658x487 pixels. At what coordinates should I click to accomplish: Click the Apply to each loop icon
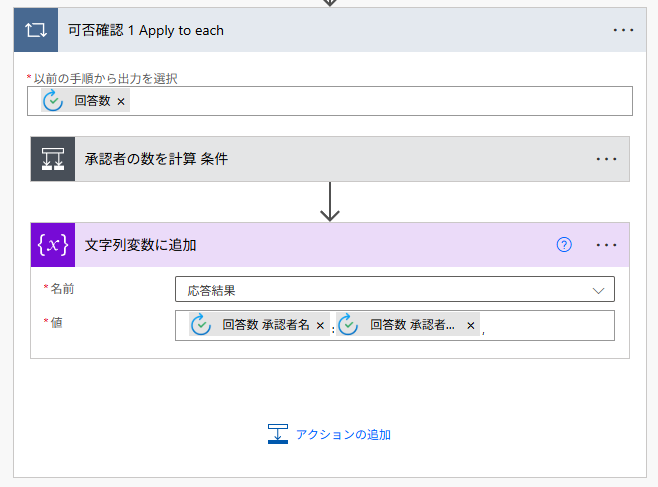pos(36,30)
